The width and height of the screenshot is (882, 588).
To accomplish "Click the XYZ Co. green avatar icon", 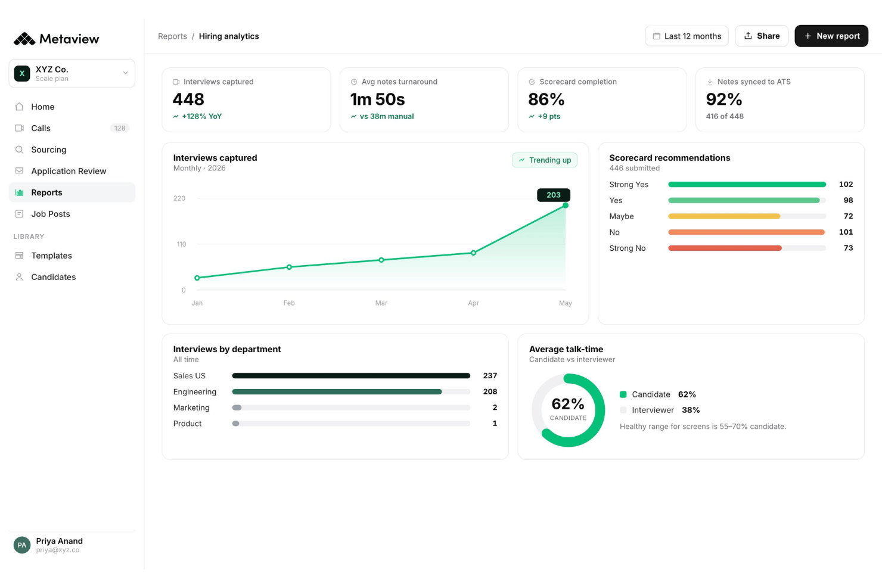I will 22,73.
